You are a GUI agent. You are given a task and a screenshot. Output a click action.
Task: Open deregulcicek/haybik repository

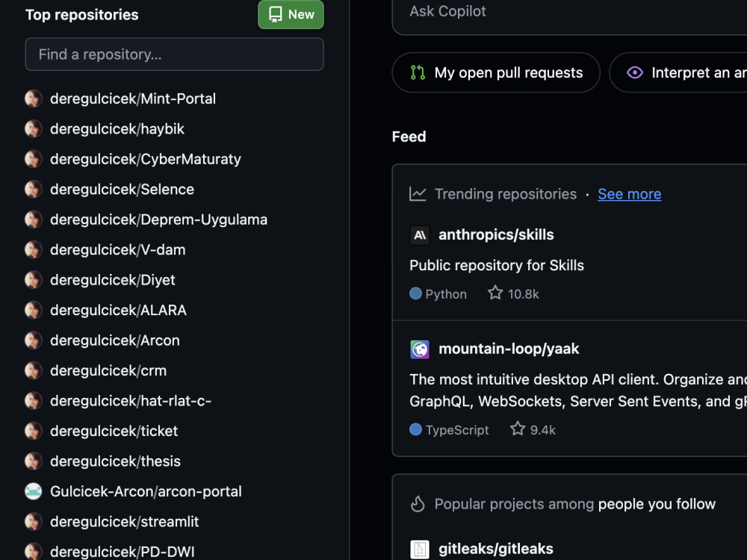(x=117, y=129)
